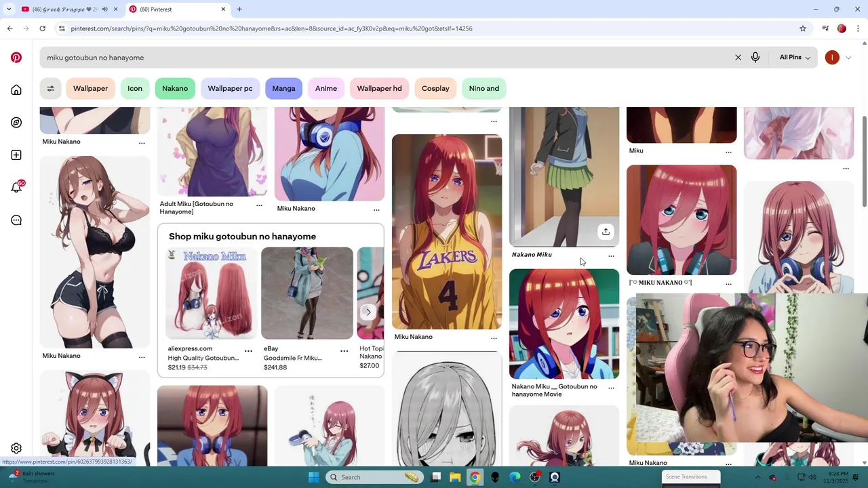Open the cat-ear Miku pin image
This screenshot has height=488, width=868.
point(95,418)
